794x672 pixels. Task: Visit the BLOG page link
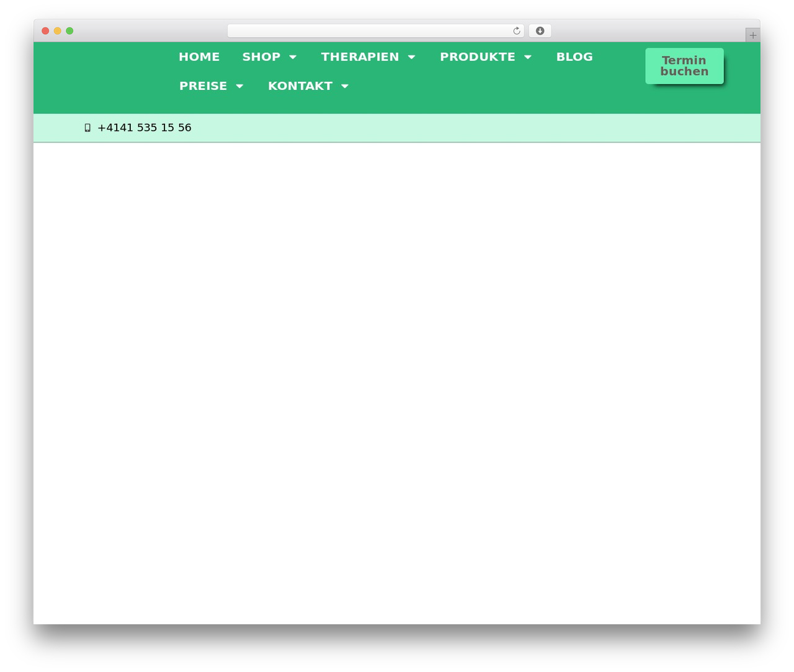574,56
